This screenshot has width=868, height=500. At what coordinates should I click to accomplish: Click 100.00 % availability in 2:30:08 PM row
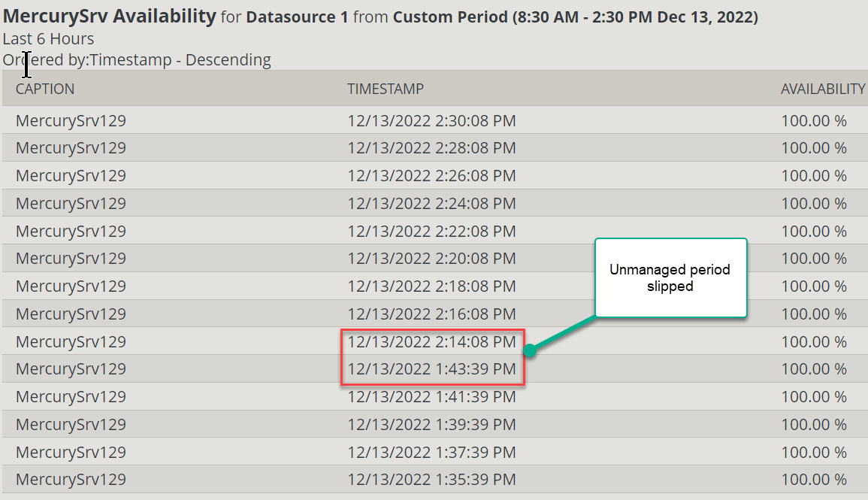click(814, 121)
